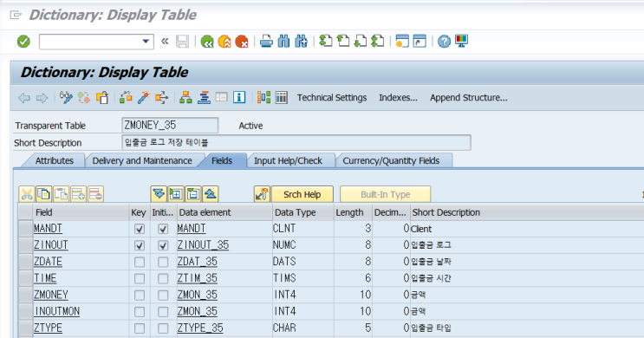644x338 pixels.
Task: Click the Contents table grid icon
Action: point(282,97)
